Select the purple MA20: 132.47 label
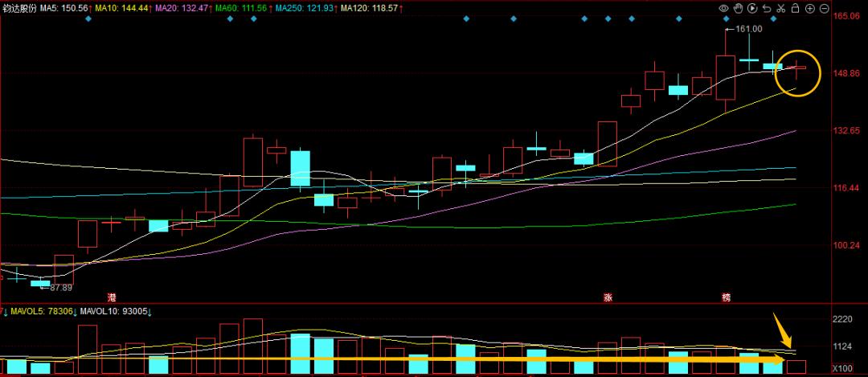This screenshot has height=377, width=868. tap(181, 8)
